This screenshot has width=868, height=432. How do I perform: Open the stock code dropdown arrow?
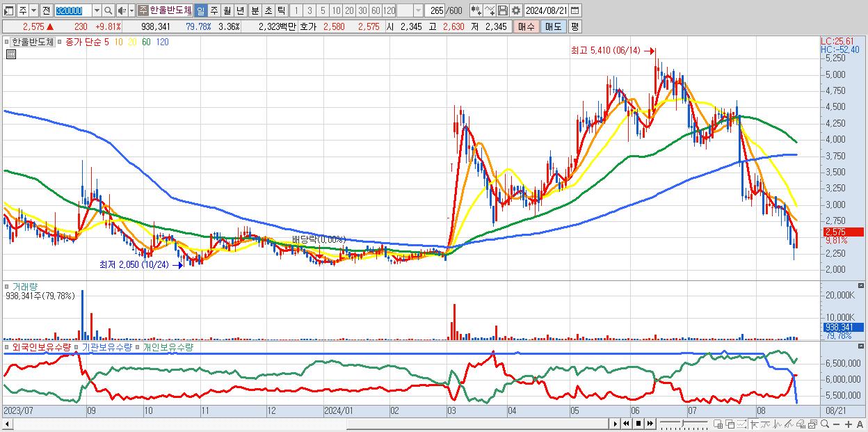coord(97,10)
